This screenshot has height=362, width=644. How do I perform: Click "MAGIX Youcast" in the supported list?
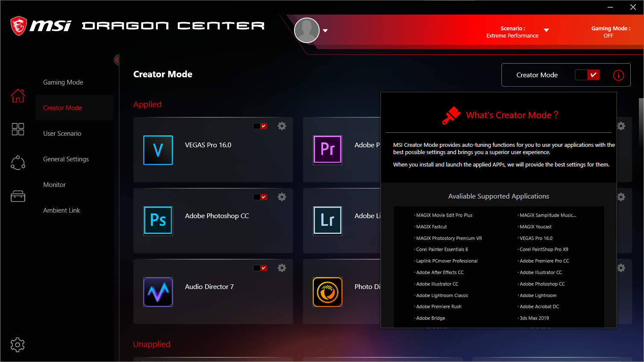tap(535, 227)
